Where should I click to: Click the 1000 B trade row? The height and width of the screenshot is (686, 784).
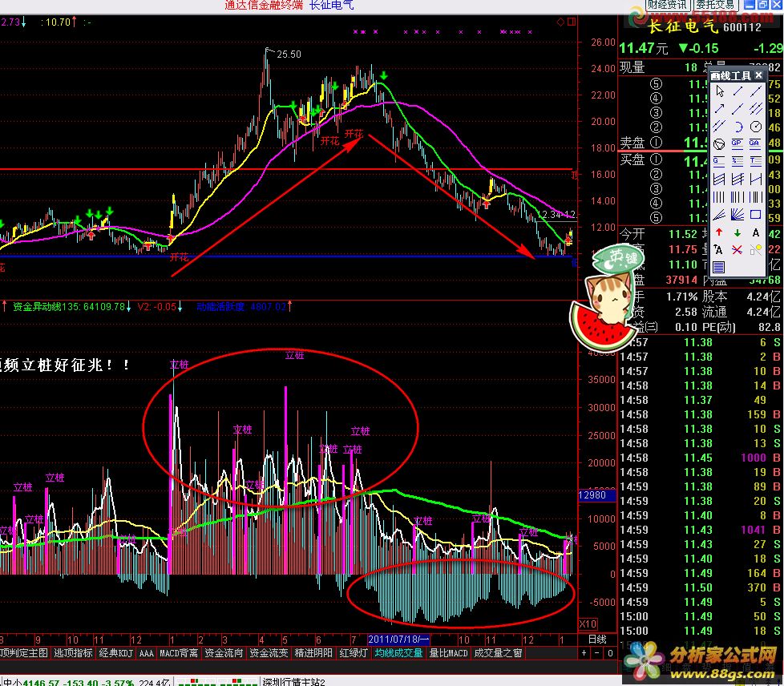click(x=701, y=458)
